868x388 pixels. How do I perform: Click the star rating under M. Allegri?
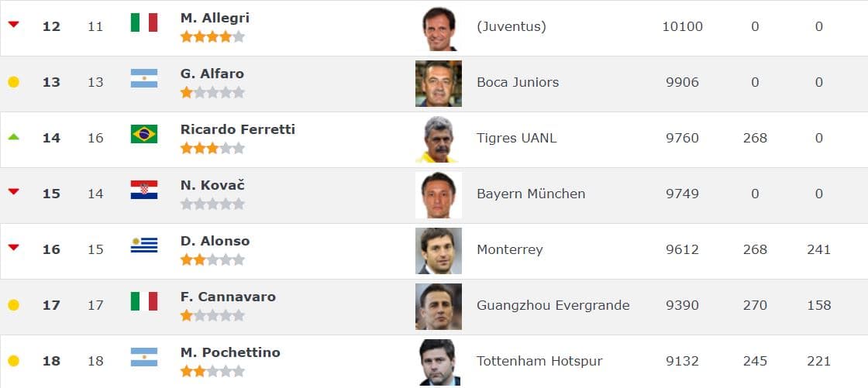[x=212, y=36]
